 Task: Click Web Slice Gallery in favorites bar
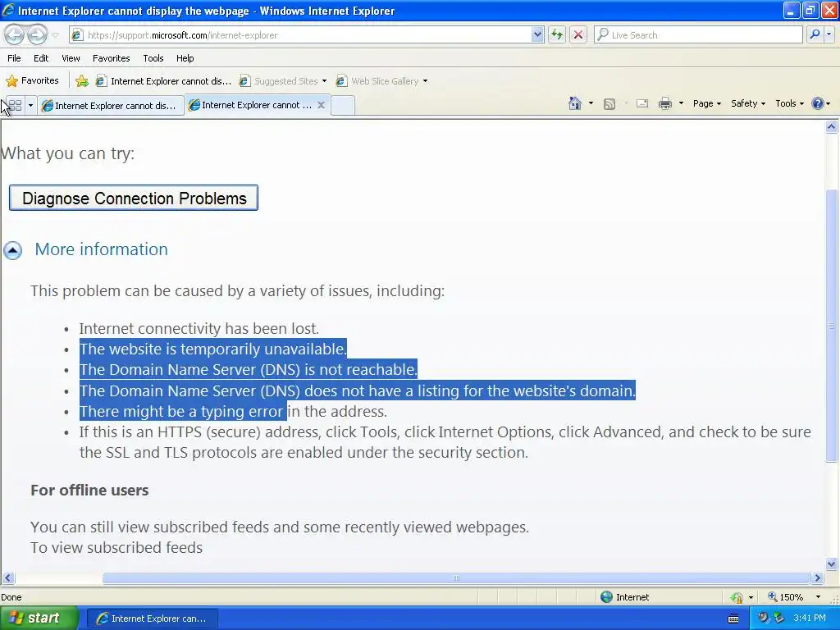pos(377,81)
